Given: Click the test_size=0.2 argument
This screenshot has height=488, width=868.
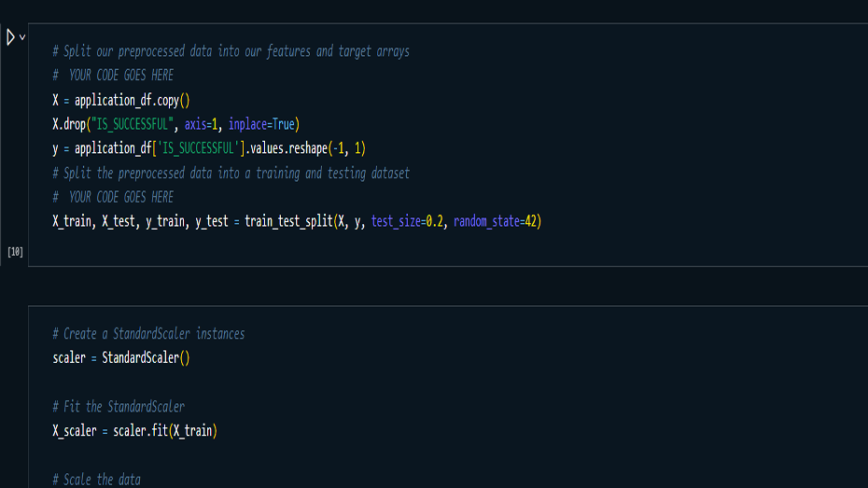Looking at the screenshot, I should pyautogui.click(x=408, y=221).
